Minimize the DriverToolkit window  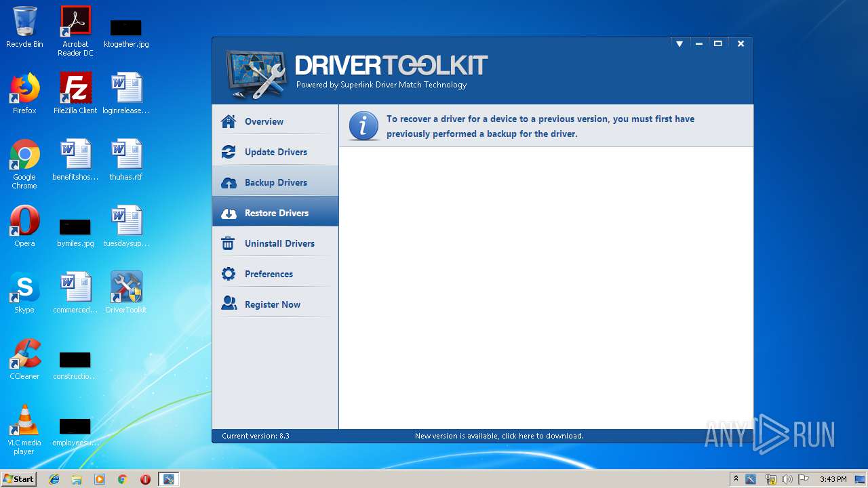[698, 43]
